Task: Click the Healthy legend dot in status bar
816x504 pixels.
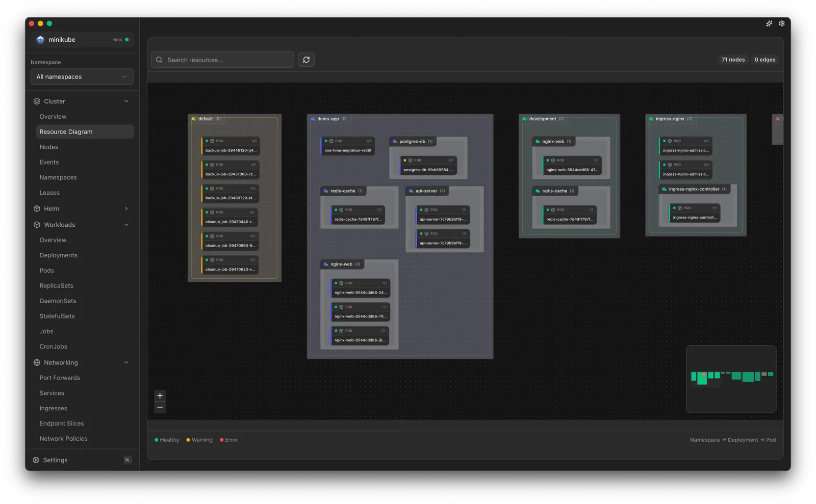Action: click(156, 439)
